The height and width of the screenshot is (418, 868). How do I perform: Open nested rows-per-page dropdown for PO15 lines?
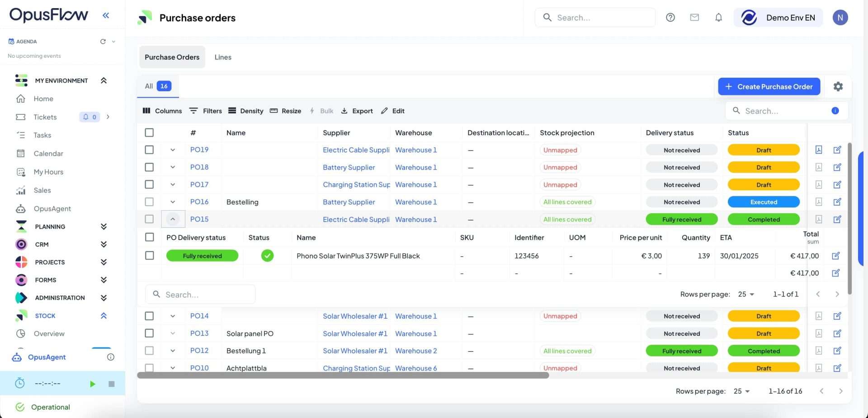(x=746, y=294)
